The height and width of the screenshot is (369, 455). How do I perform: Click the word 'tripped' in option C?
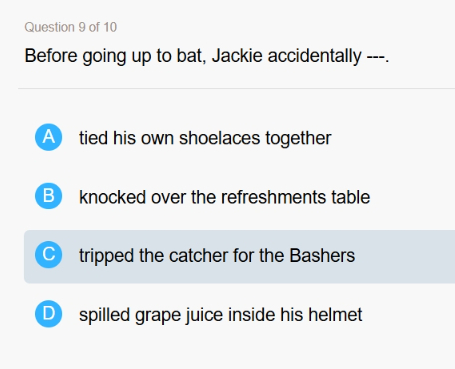pos(106,256)
